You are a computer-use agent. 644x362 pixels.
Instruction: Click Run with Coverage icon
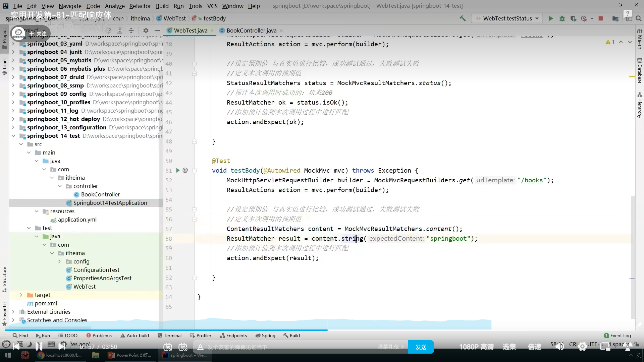pyautogui.click(x=573, y=18)
